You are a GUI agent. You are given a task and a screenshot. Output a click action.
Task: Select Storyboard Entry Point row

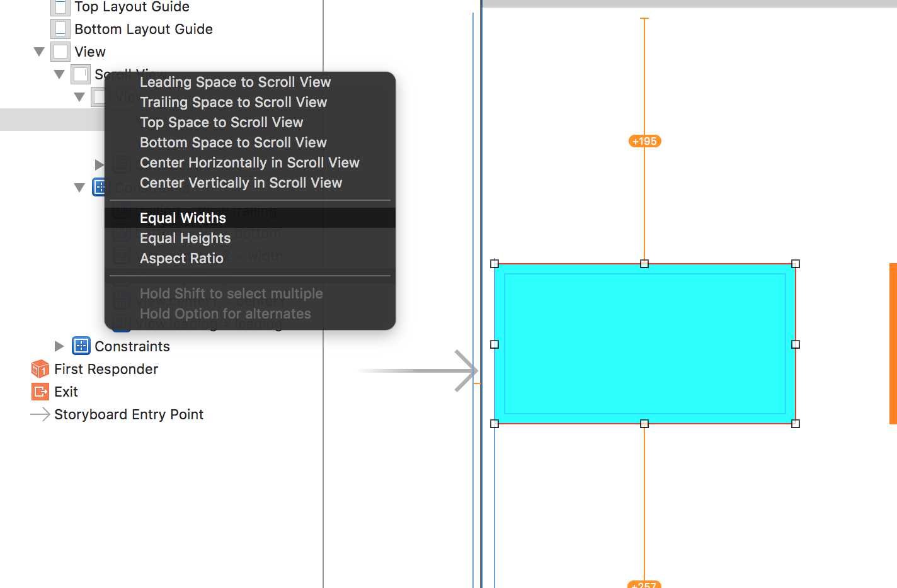129,414
